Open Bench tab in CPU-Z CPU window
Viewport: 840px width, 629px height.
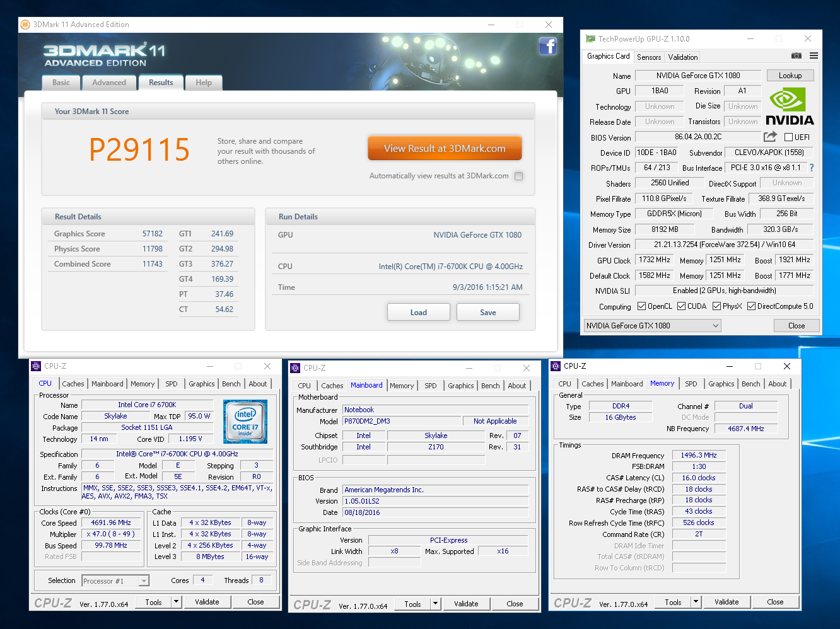(231, 384)
